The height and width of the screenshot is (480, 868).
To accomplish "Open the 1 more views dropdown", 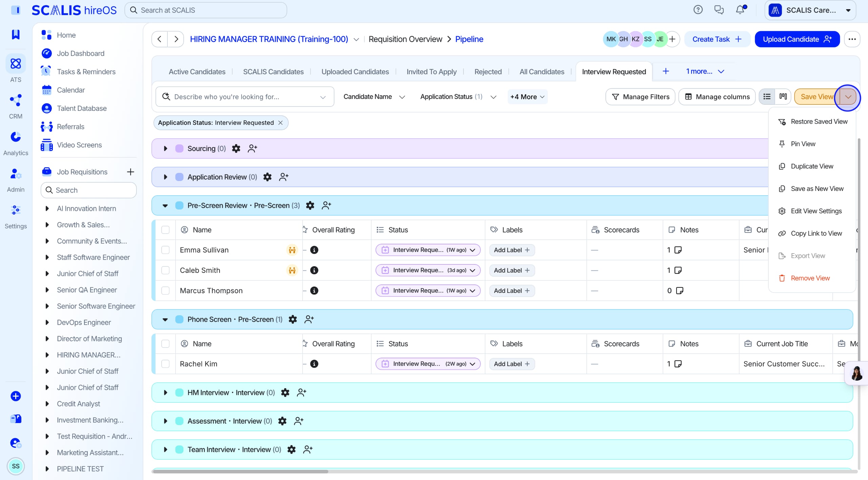I will pos(705,71).
